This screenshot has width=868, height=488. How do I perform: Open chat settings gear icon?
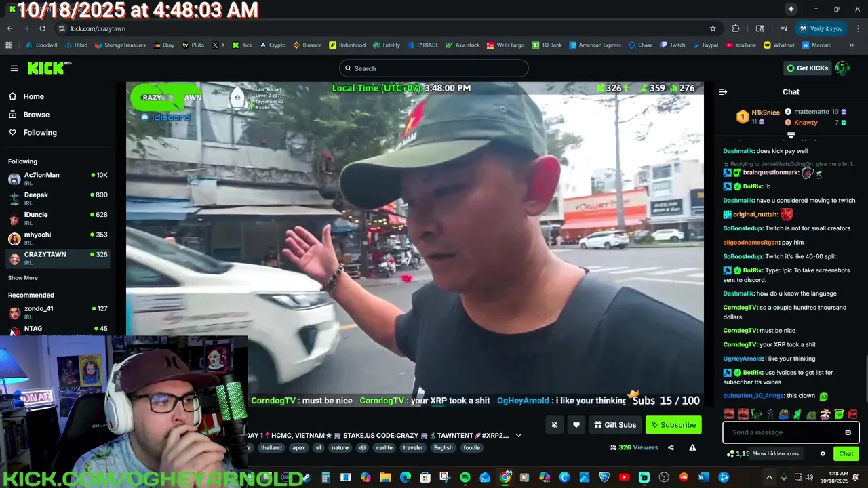coord(823,453)
